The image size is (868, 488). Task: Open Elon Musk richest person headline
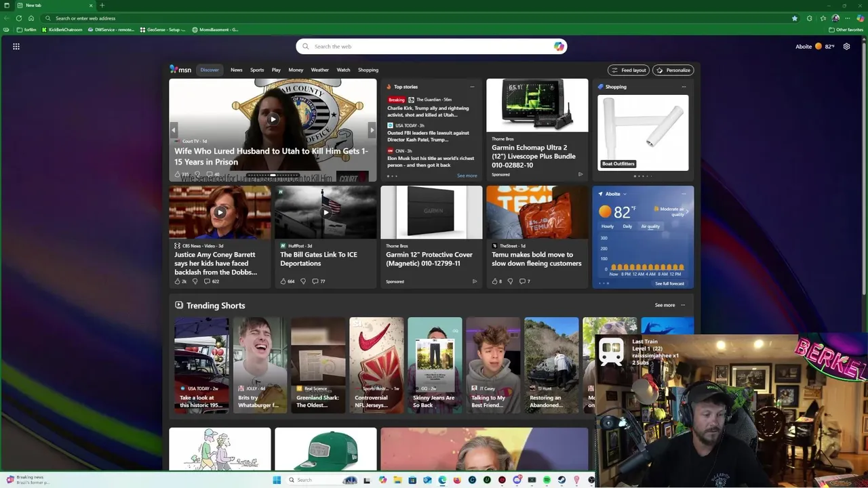click(431, 161)
